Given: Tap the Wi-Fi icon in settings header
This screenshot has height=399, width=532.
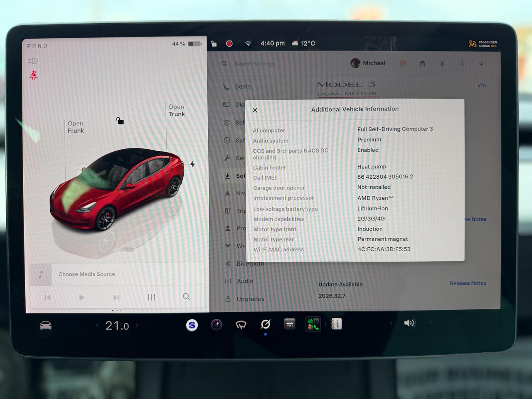Looking at the screenshot, I should point(481,64).
